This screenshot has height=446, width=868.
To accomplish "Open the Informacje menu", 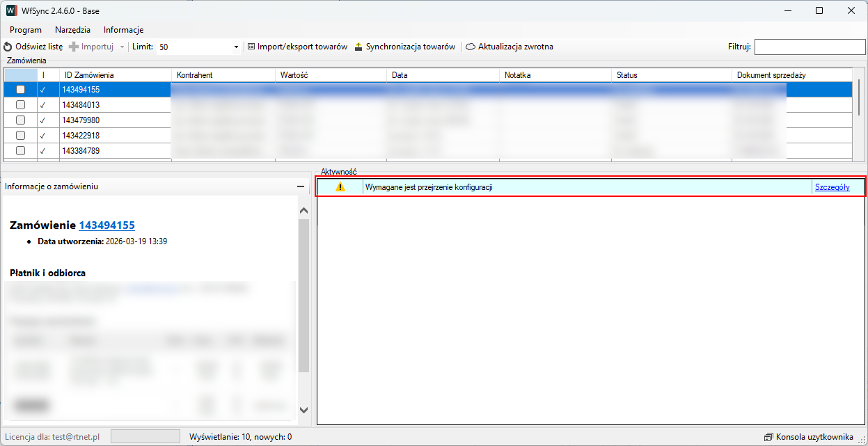I will pos(123,30).
